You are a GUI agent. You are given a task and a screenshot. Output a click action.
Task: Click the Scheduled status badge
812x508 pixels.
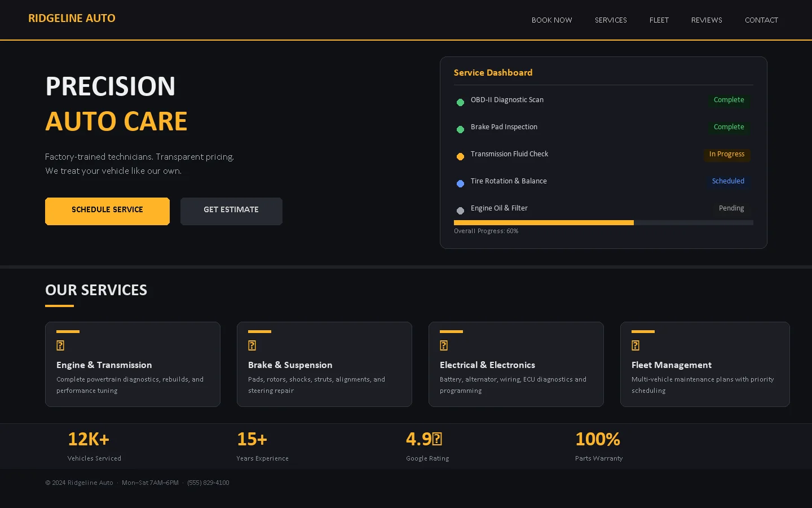(728, 181)
